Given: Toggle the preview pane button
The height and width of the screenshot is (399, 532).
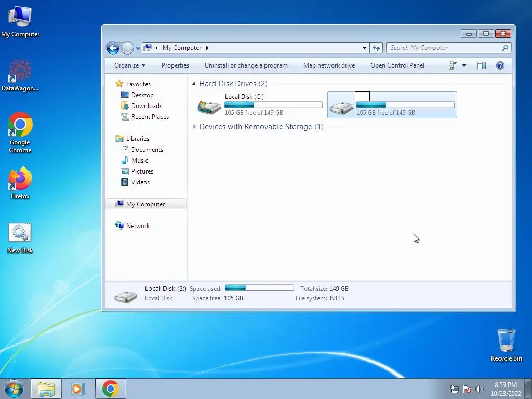Looking at the screenshot, I should [482, 65].
